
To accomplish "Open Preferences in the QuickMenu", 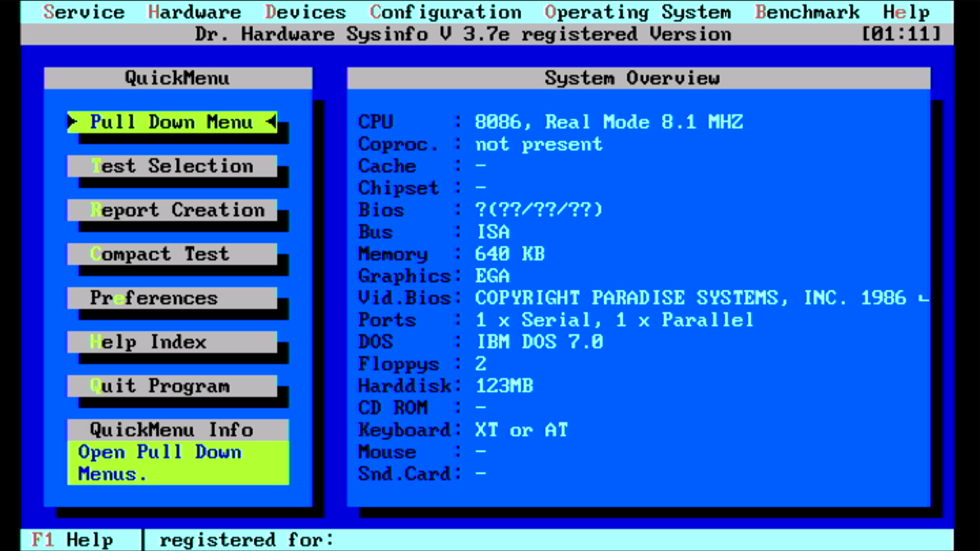I will [x=172, y=298].
